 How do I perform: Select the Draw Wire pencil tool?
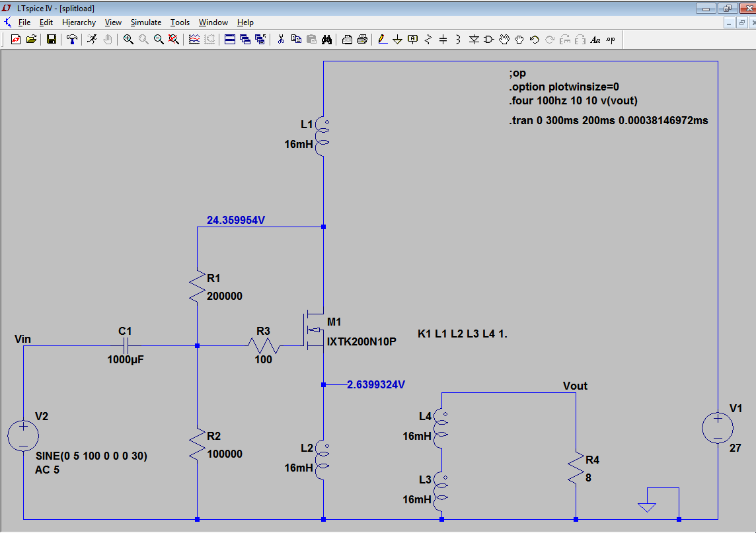pyautogui.click(x=383, y=40)
